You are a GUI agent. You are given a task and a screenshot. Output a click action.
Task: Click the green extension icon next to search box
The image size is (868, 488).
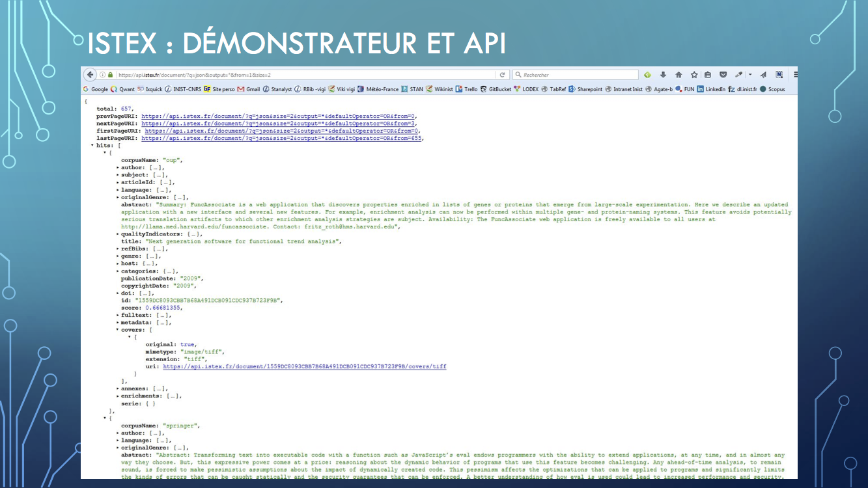click(x=647, y=74)
